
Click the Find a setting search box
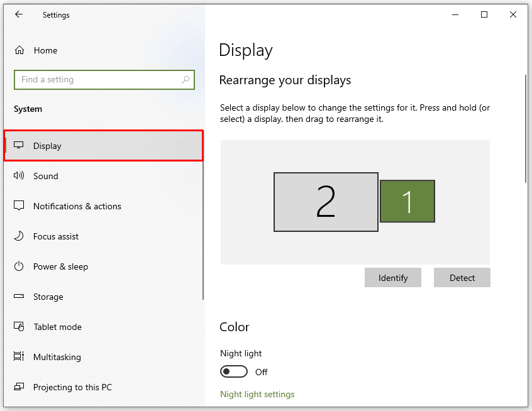click(x=94, y=80)
